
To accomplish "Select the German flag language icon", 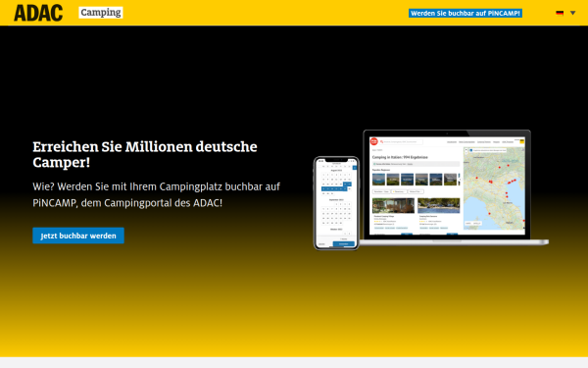I will click(560, 13).
